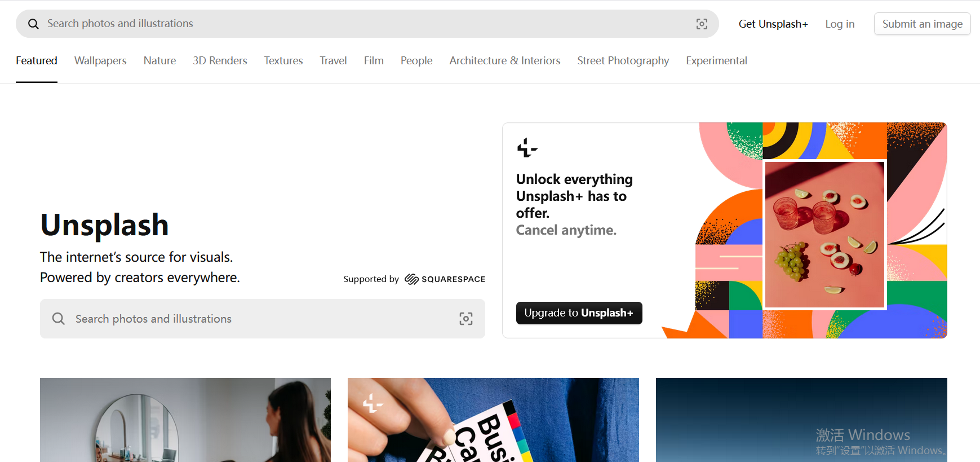The width and height of the screenshot is (980, 462).
Task: Click the Supported by Squarespace link
Action: coord(414,279)
